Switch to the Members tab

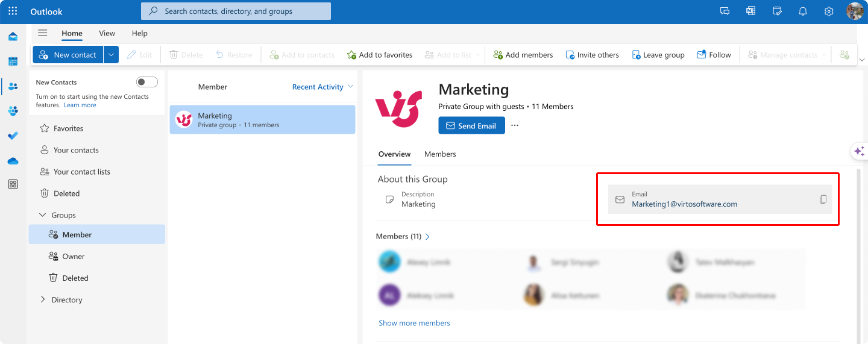[440, 154]
